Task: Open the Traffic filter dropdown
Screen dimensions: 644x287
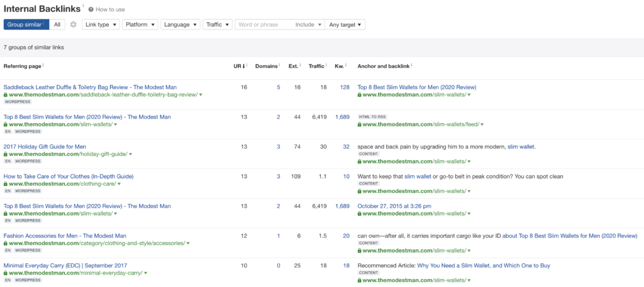Action: point(218,24)
